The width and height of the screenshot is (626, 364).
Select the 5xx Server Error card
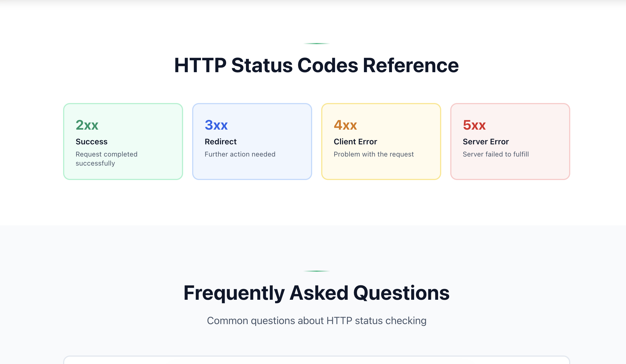click(510, 141)
